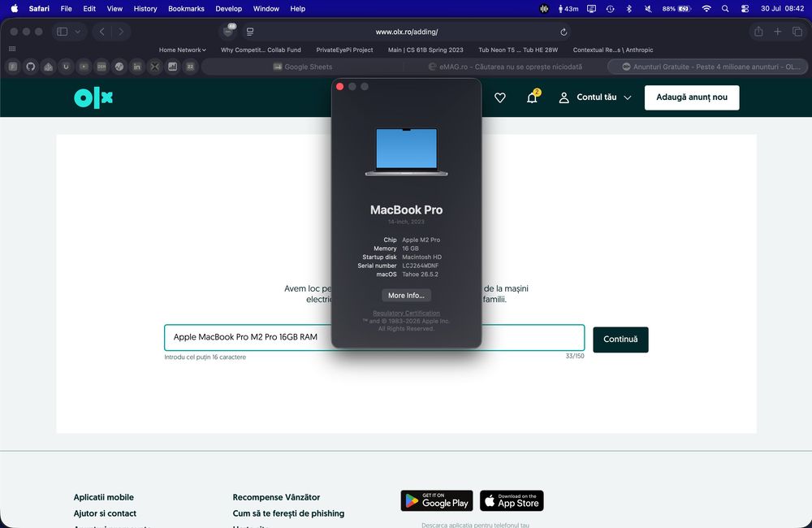
Task: Open the GitHub pinned tab
Action: 31,67
